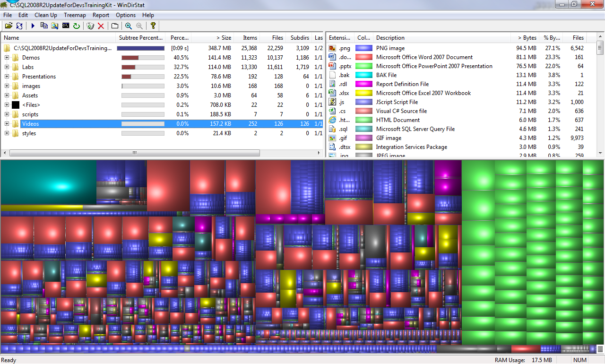Screen dimensions: 605x364
Task: Click the .png file type icon
Action: (x=332, y=48)
